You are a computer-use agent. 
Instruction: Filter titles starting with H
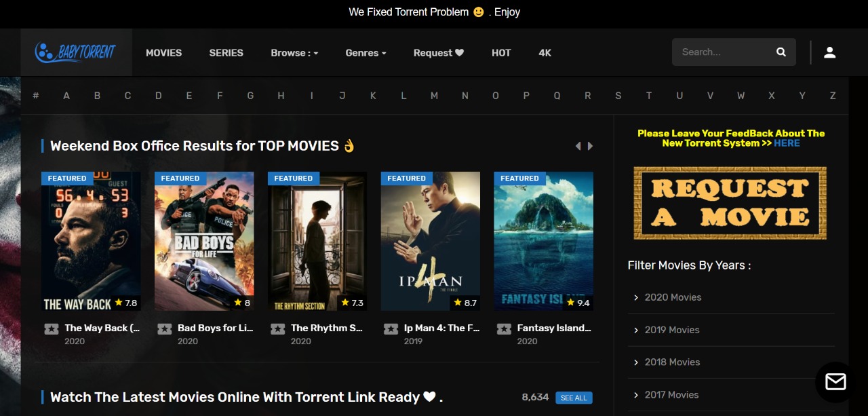point(281,96)
